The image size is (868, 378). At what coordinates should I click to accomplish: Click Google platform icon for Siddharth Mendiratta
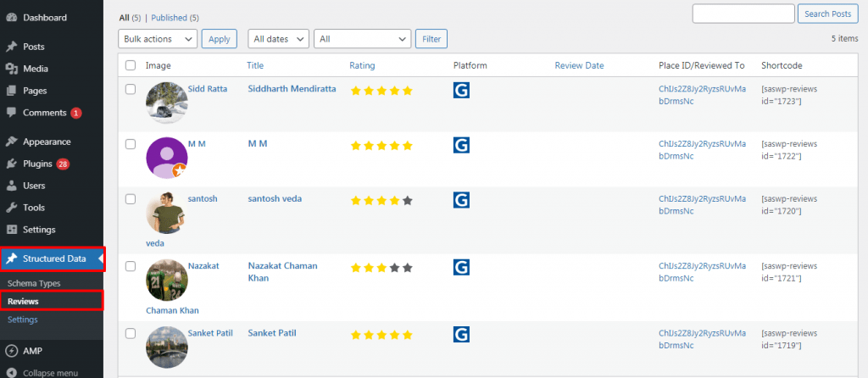coord(461,90)
